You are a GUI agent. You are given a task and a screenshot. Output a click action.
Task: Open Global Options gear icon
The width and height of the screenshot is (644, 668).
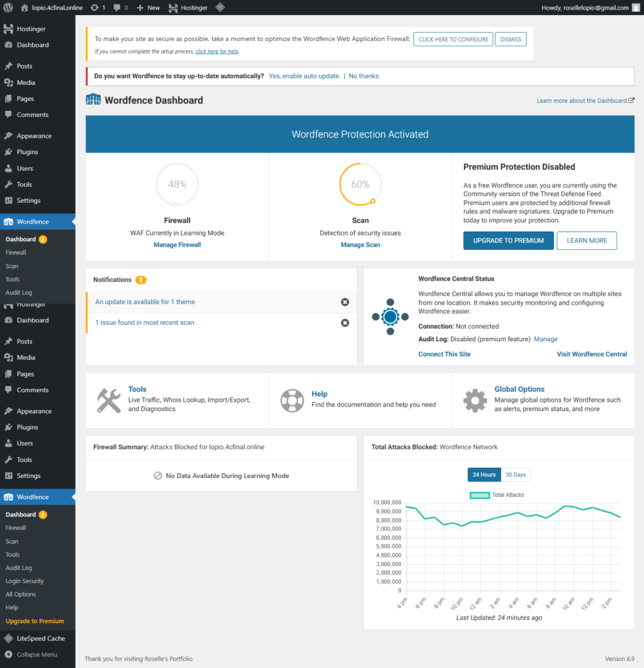[474, 400]
